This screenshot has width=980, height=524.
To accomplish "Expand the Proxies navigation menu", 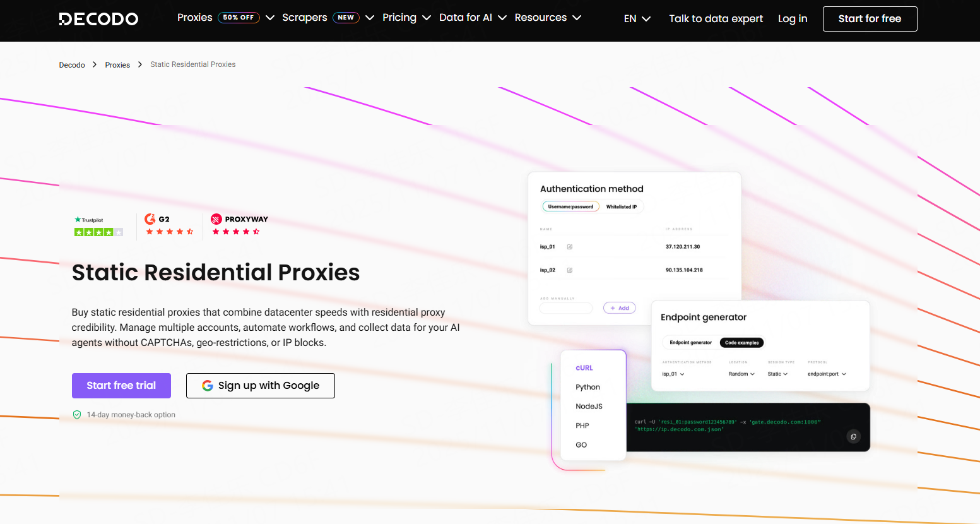I will [x=194, y=18].
